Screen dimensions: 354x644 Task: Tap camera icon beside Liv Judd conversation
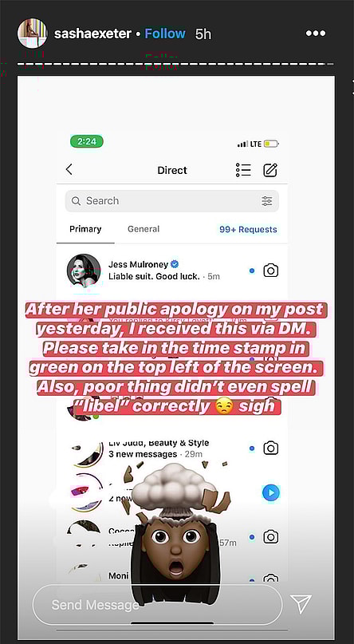tap(271, 448)
